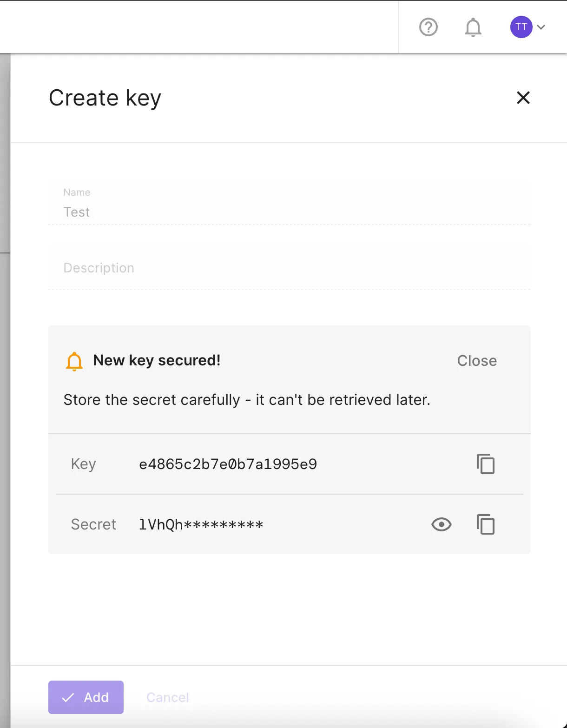Close the Create key panel

[x=523, y=98]
